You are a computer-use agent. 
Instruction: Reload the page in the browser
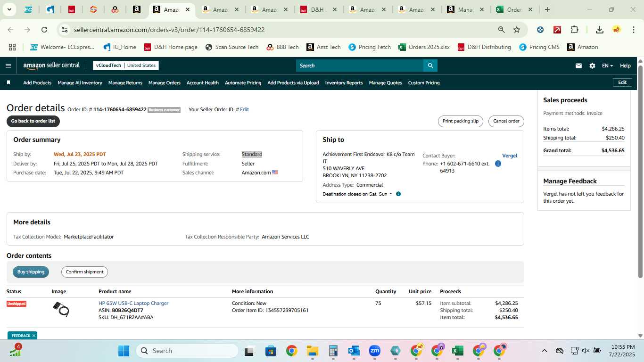(x=44, y=30)
